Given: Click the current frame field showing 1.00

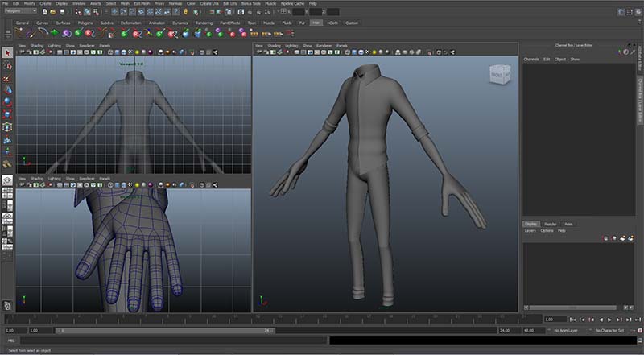Looking at the screenshot, I should tap(555, 320).
